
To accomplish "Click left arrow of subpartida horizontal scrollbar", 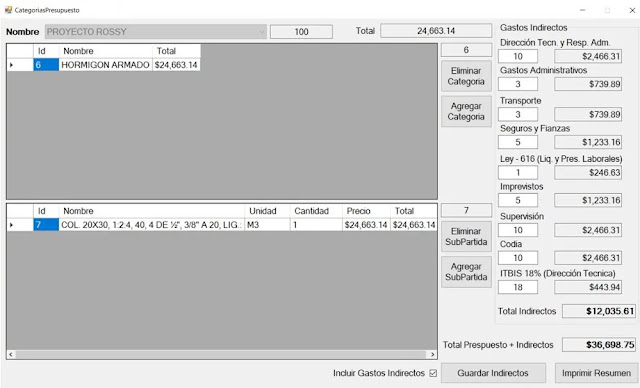I will (x=11, y=355).
